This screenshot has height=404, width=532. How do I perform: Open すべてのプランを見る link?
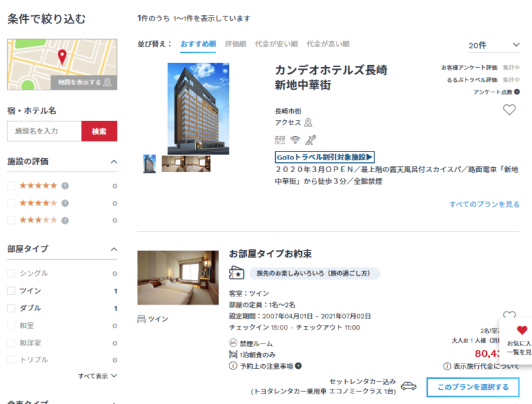click(484, 205)
